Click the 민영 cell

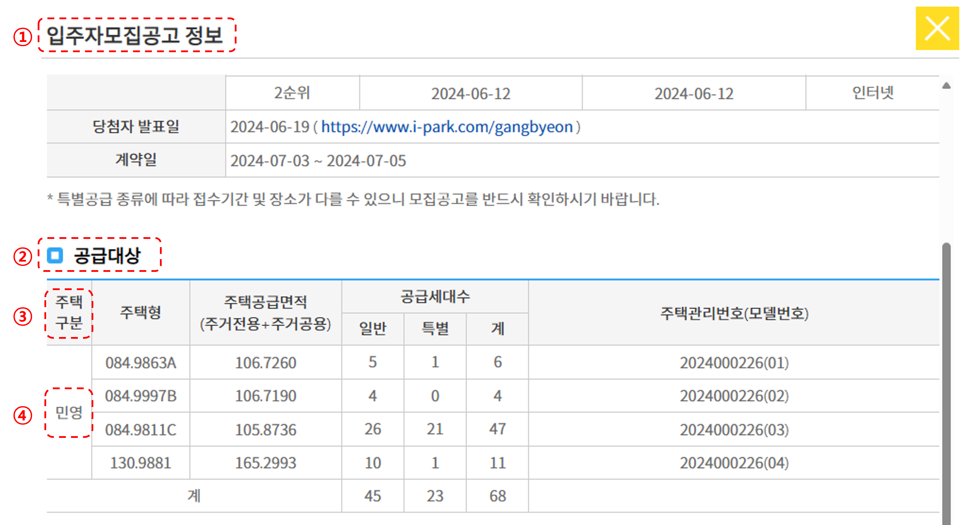(69, 412)
